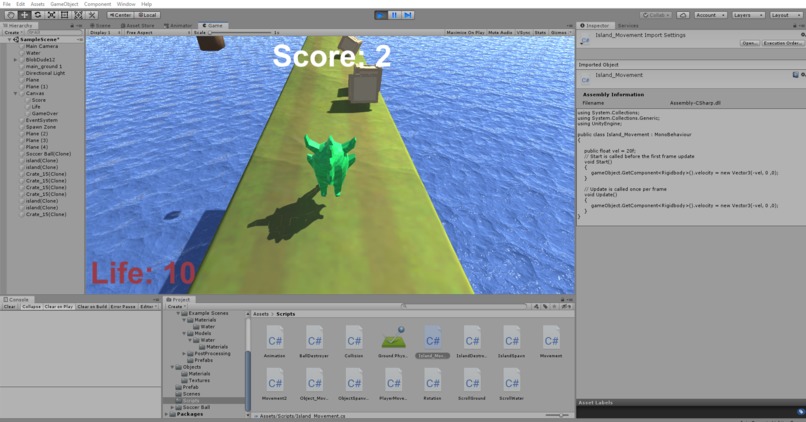This screenshot has width=806, height=422.
Task: Select the custom editor tools icon
Action: (x=91, y=15)
